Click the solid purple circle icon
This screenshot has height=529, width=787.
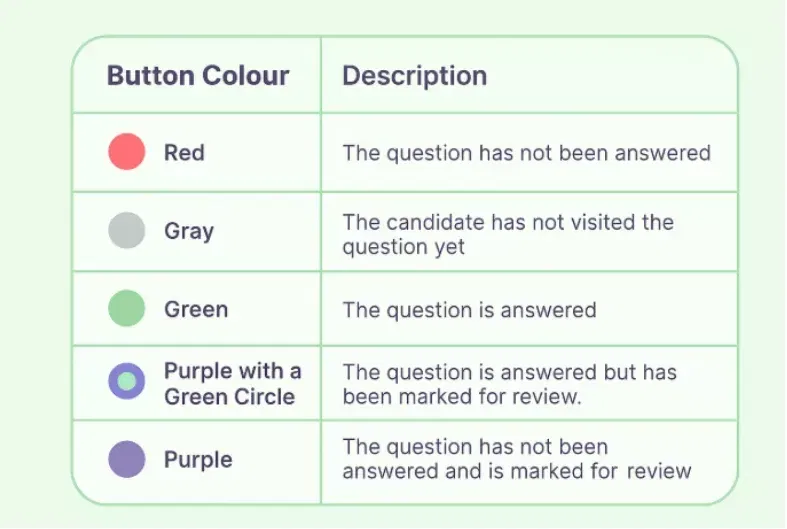127,460
